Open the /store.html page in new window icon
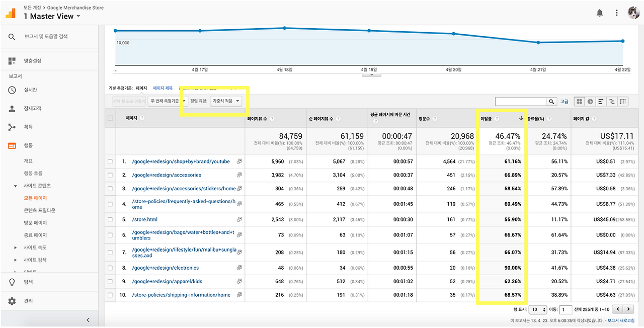This screenshot has width=644, height=328. click(239, 219)
